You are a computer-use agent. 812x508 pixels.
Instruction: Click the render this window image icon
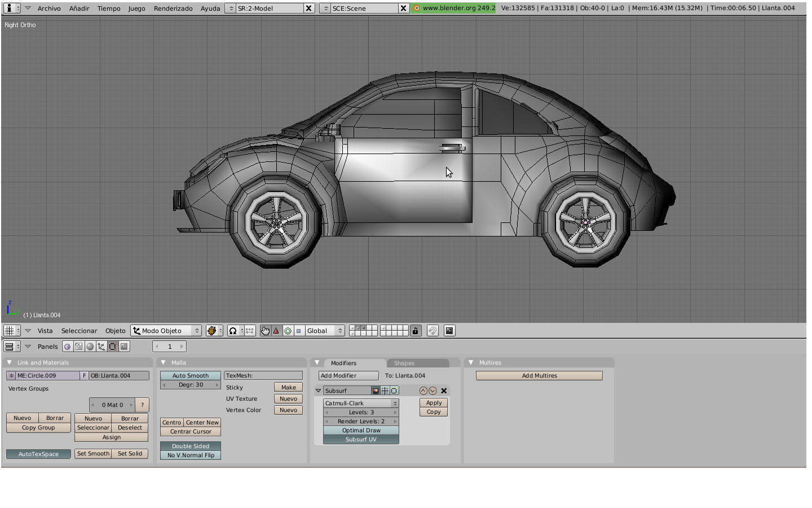coord(449,331)
